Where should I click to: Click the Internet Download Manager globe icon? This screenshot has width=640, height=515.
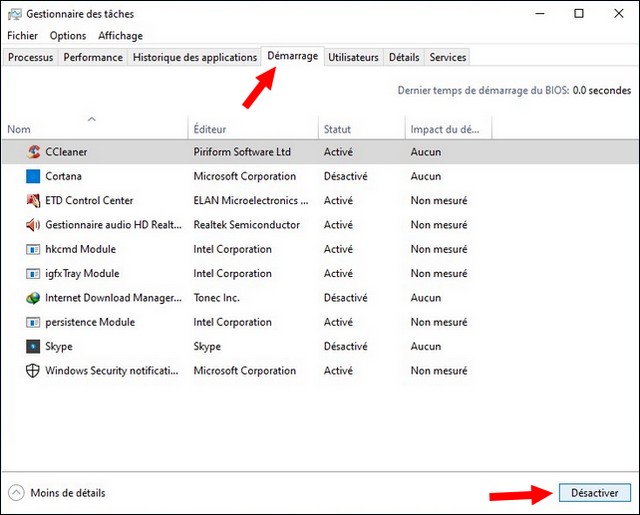click(33, 298)
